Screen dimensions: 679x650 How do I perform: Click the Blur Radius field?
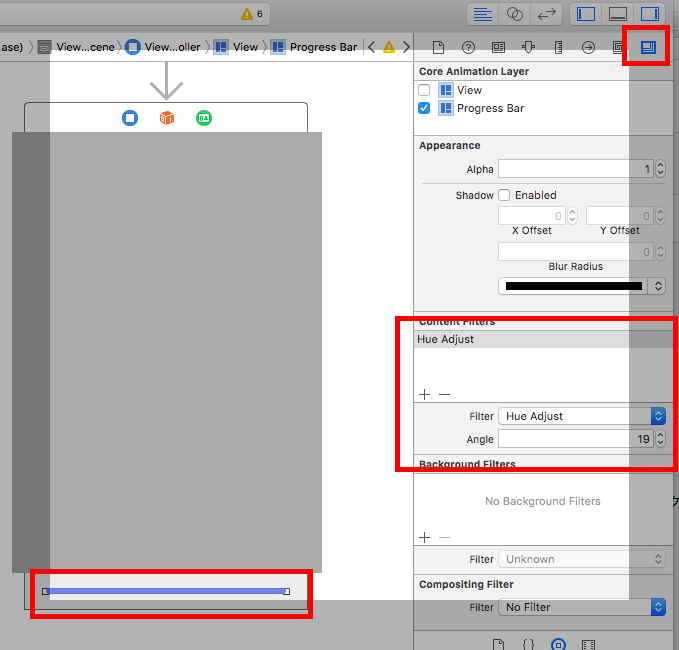point(576,252)
